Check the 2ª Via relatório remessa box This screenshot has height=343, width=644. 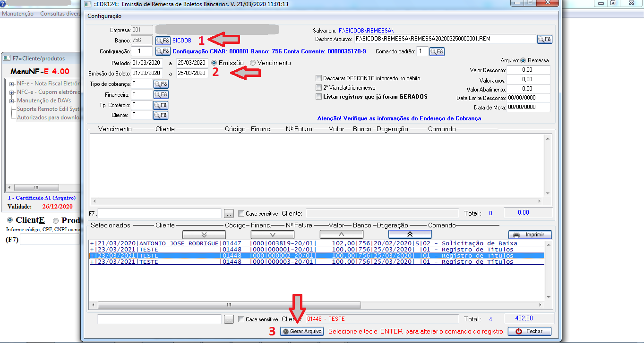[x=319, y=88]
